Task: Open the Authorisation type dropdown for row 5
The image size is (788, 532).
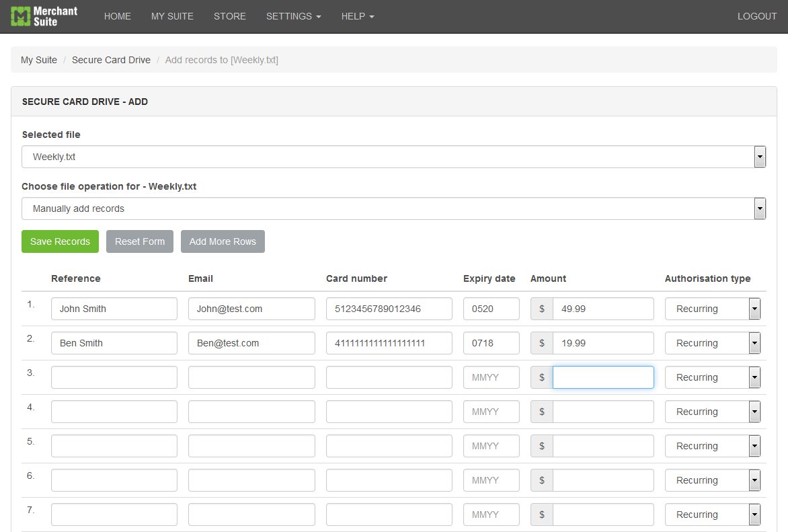Action: tap(713, 446)
